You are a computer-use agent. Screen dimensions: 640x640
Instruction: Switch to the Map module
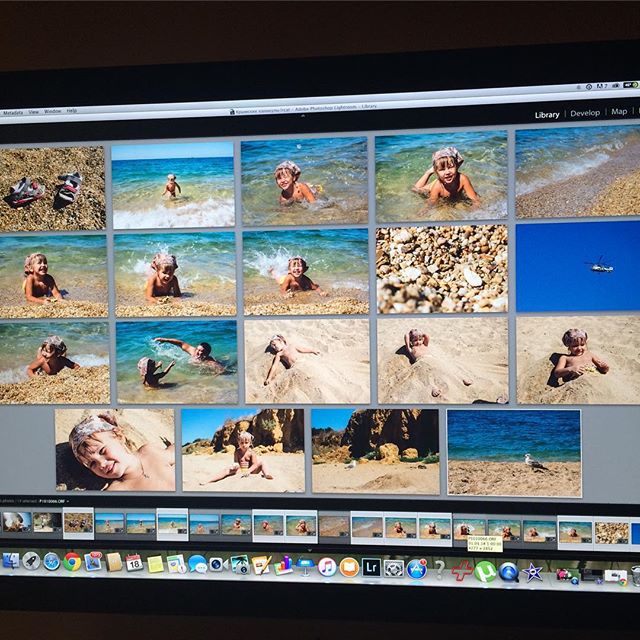tap(619, 112)
